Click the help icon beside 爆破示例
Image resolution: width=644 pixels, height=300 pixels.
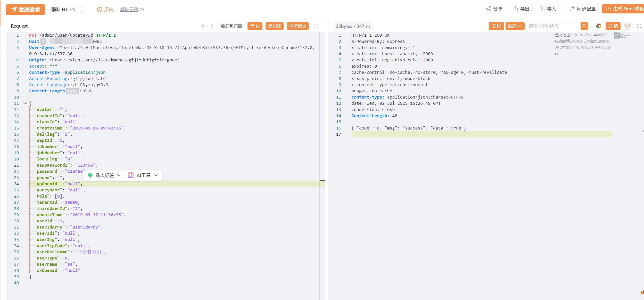[142, 10]
